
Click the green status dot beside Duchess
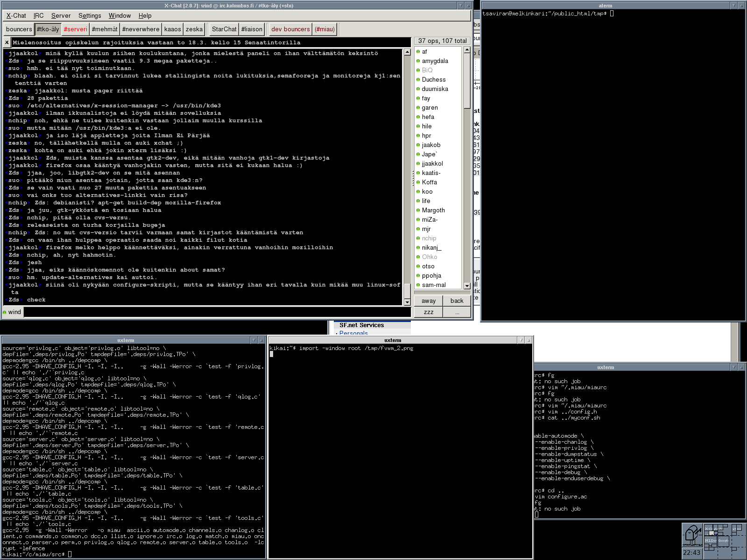418,80
